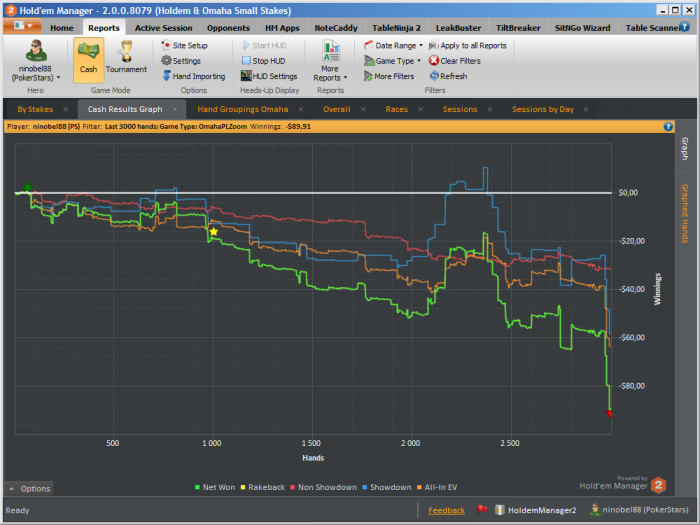
Task: Select the Graphed Hands side tab
Action: 684,213
